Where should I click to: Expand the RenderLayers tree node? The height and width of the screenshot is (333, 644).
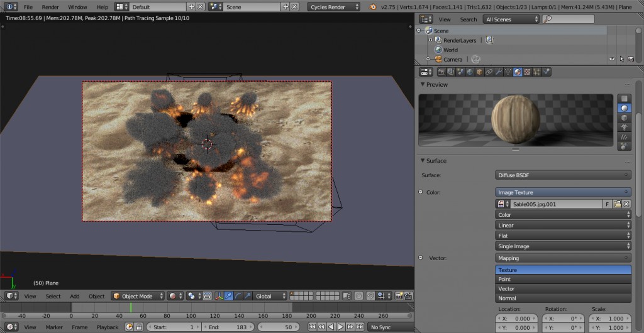point(430,40)
